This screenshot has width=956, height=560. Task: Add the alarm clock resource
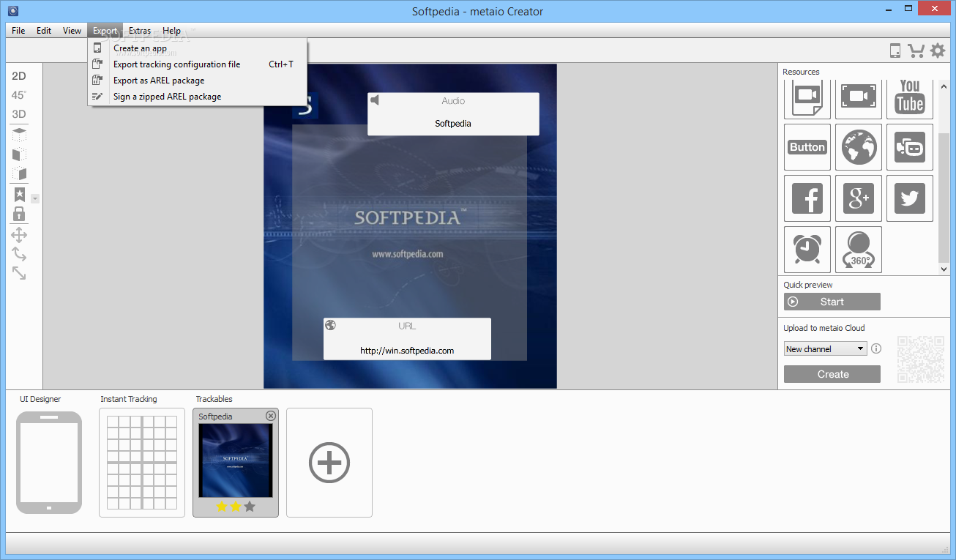[x=807, y=250]
